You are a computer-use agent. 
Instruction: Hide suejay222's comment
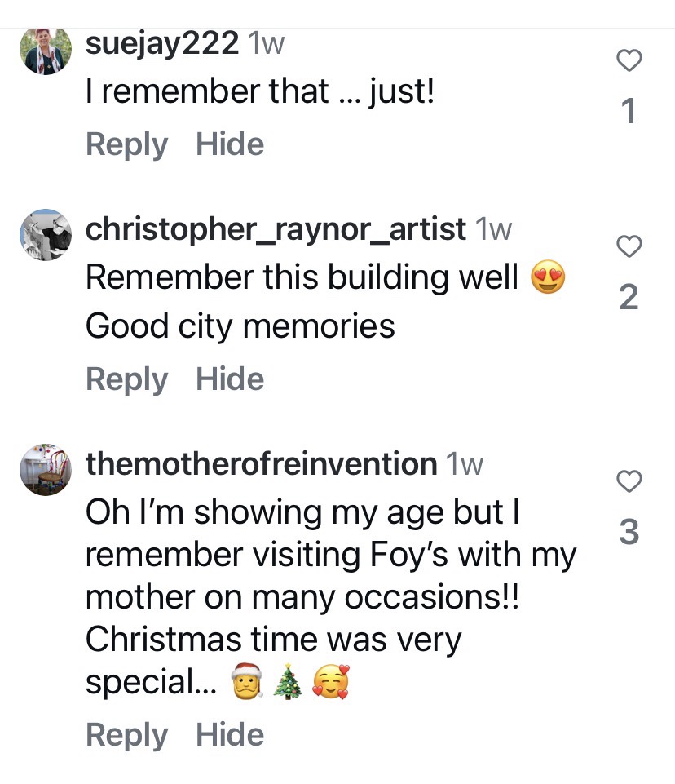230,144
